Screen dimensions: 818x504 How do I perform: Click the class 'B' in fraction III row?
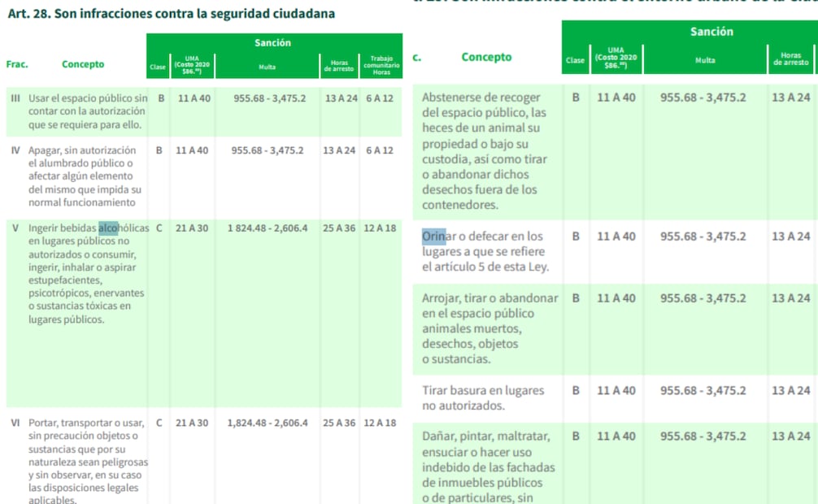pyautogui.click(x=161, y=98)
